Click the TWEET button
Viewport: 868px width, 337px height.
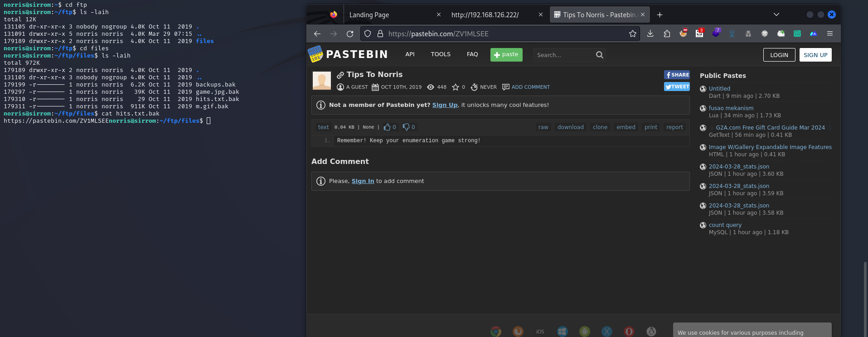tap(677, 87)
